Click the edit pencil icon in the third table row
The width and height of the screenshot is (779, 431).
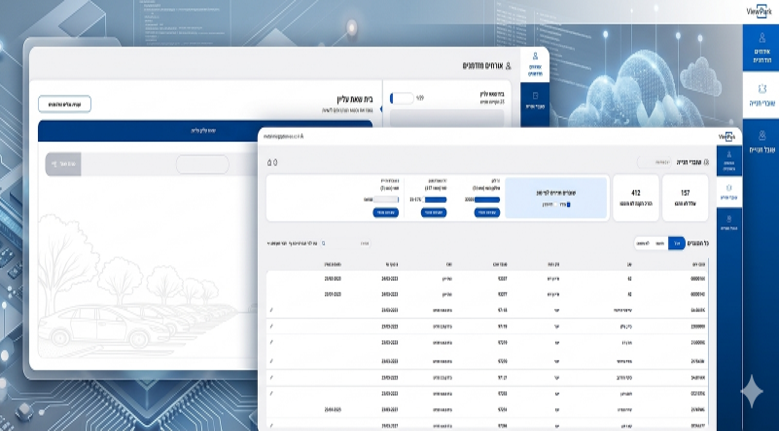point(272,311)
